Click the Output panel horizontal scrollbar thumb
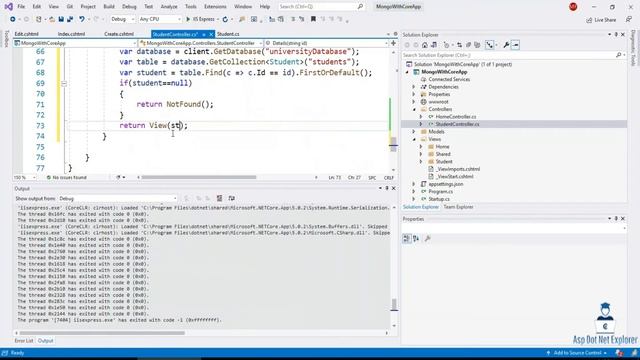Viewport: 640px width, 360px height. click(x=102, y=333)
